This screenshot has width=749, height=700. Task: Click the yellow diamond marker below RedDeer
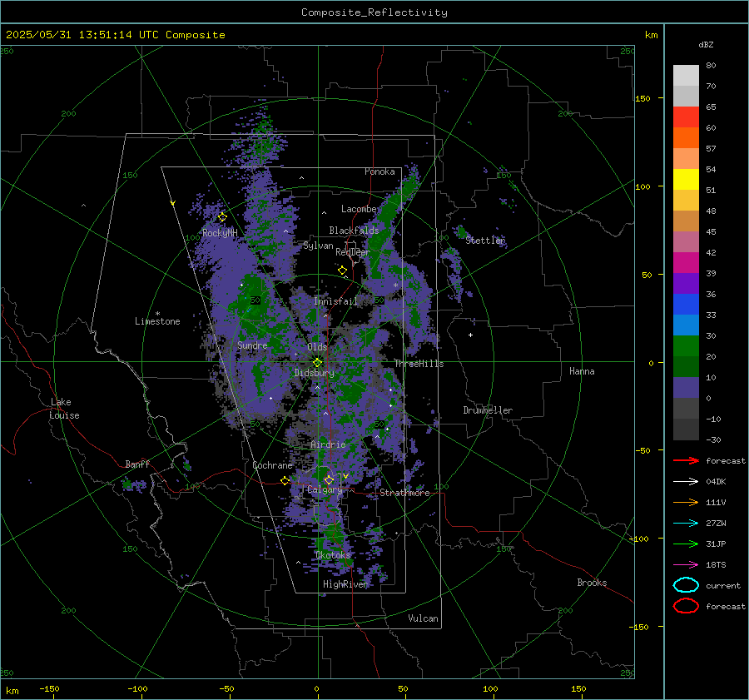click(x=343, y=271)
